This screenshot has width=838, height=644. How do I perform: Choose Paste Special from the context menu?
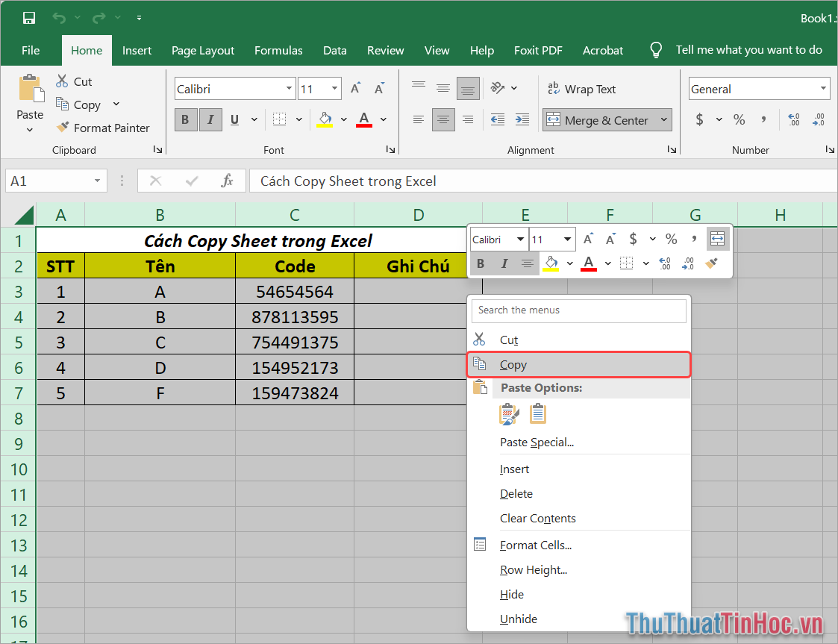coord(537,443)
